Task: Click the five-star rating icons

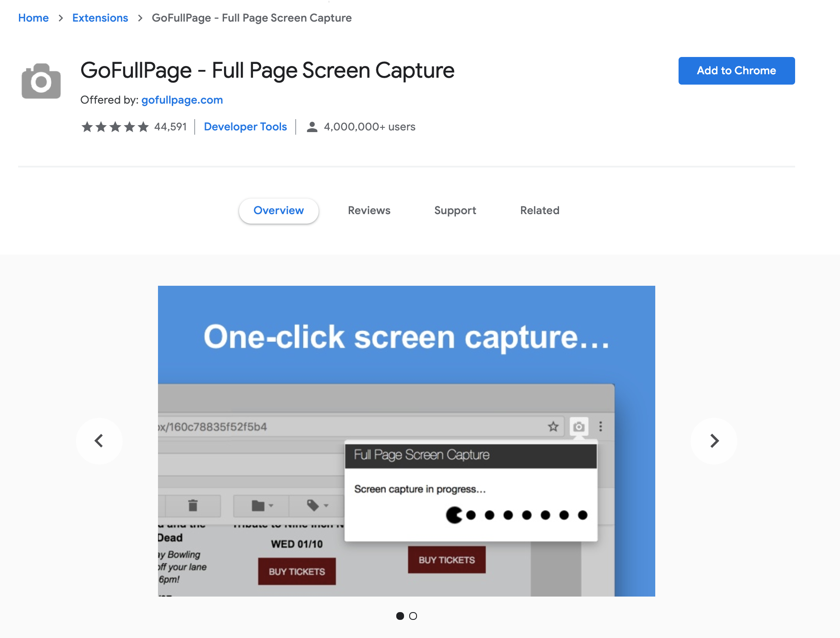Action: click(115, 127)
